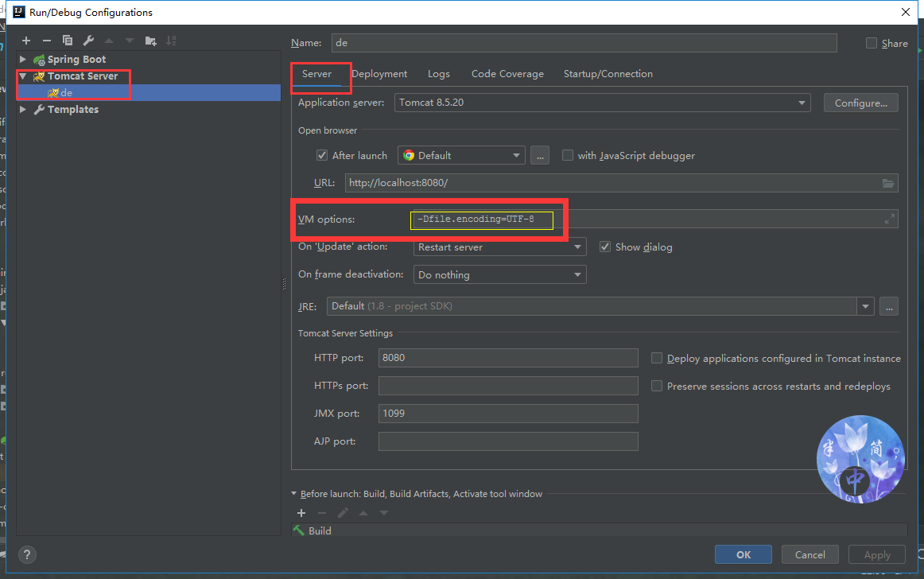Viewport: 924px width, 579px height.
Task: Open On 'Update' action dropdown
Action: [x=499, y=247]
